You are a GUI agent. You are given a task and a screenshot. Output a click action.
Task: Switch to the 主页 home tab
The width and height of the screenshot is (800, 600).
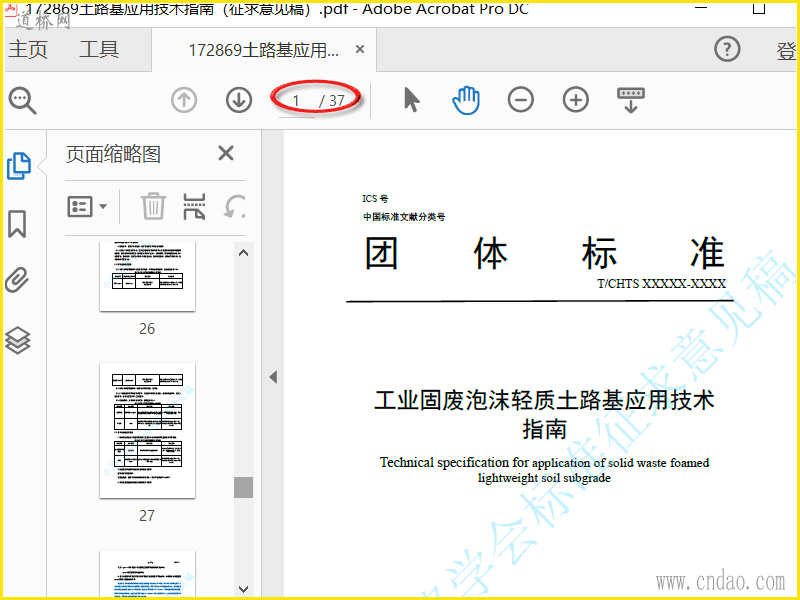pyautogui.click(x=28, y=49)
